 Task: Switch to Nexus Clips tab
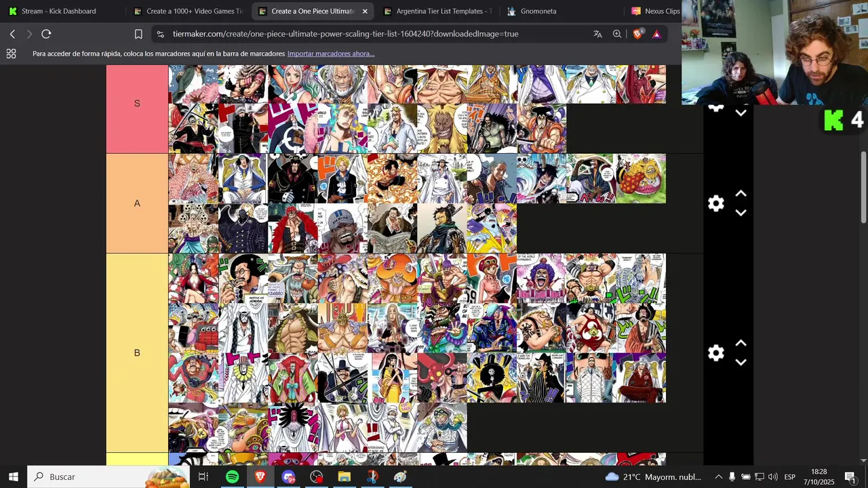click(655, 11)
